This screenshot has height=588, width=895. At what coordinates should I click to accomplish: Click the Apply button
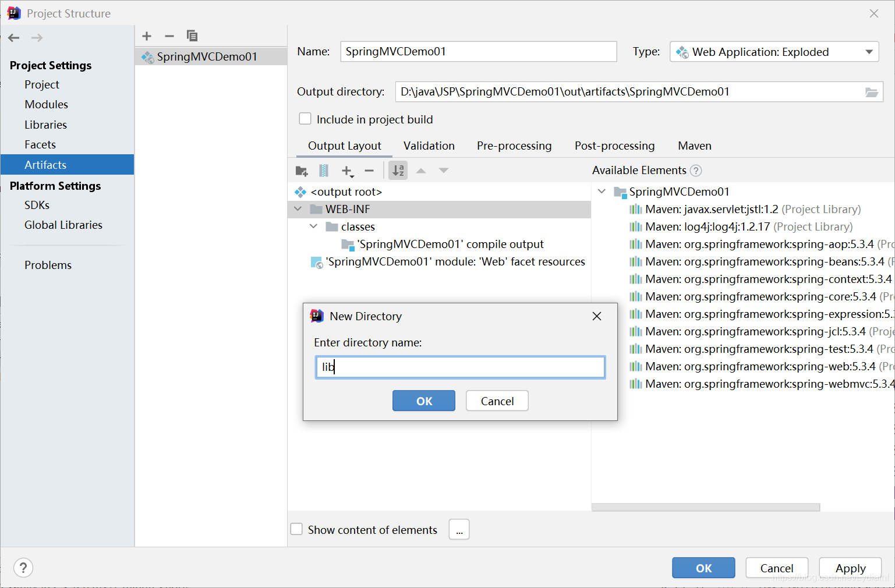click(850, 568)
